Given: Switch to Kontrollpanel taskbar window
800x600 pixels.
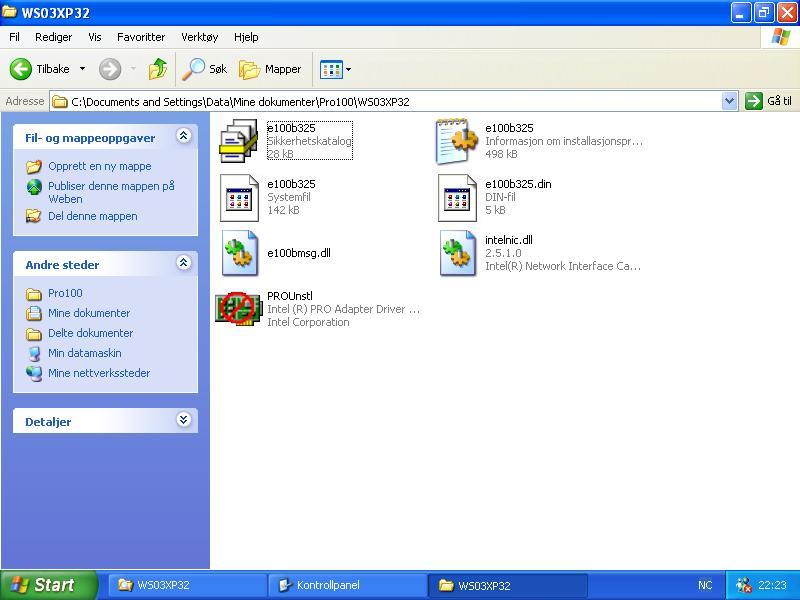Looking at the screenshot, I should tap(347, 585).
